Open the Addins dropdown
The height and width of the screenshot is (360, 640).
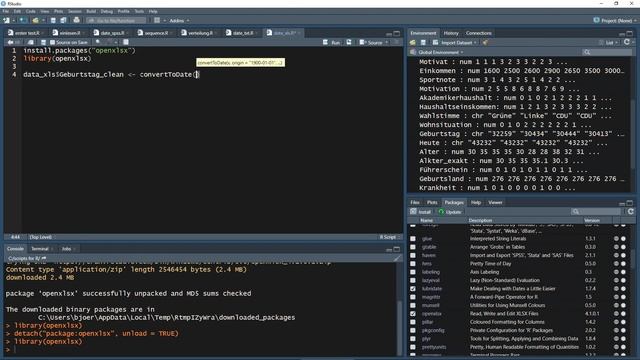pos(179,20)
